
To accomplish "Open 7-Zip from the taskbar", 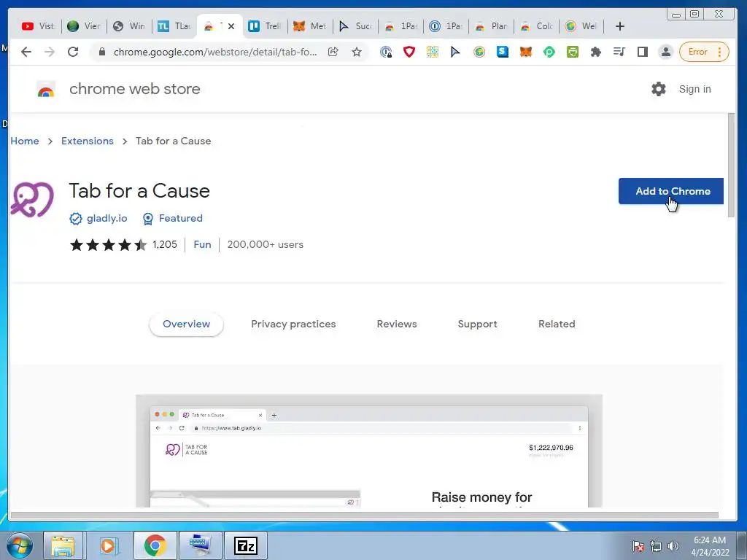I will pyautogui.click(x=246, y=545).
